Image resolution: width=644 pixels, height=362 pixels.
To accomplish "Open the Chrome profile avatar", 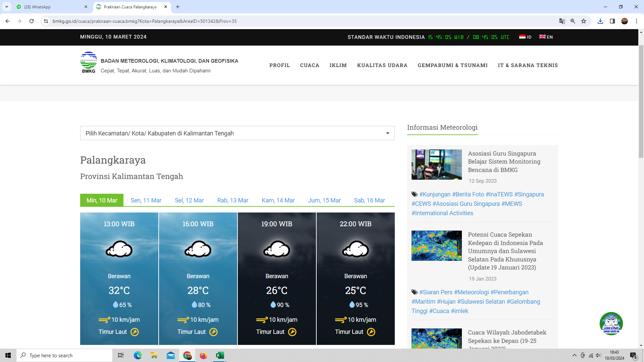I will tap(625, 21).
